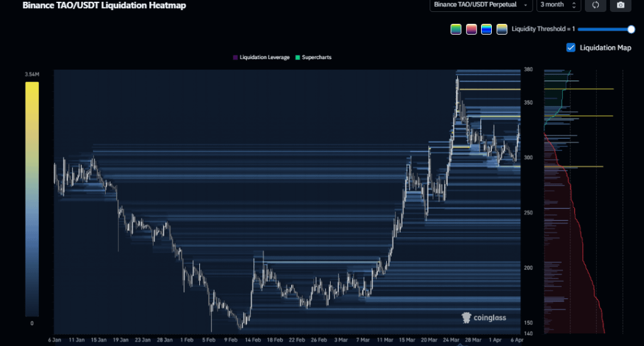Select the green-blue color scheme swatch

(456, 29)
